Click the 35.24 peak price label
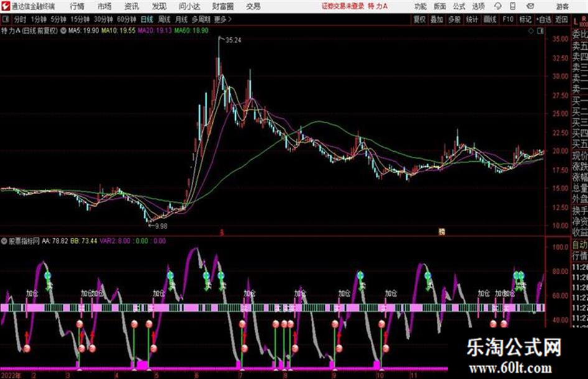588x379 pixels. pos(233,40)
